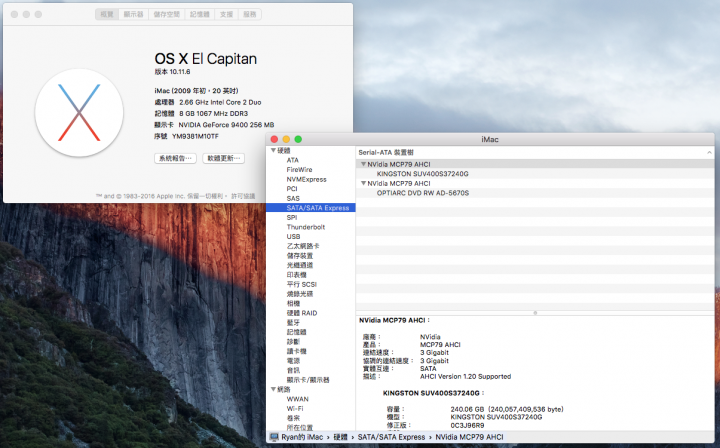Select NVMExpress in the sidebar
This screenshot has height=448, width=720.
(306, 179)
